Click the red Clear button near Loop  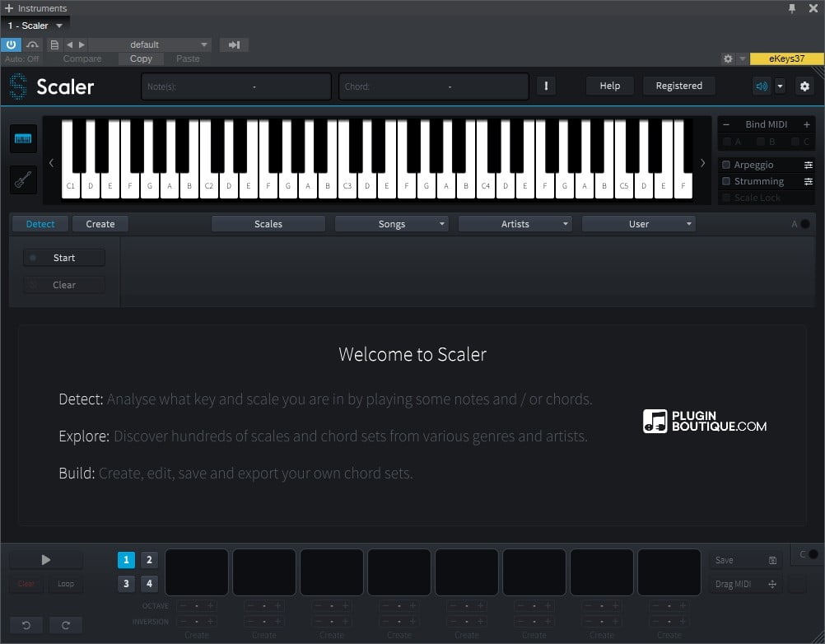pyautogui.click(x=26, y=584)
